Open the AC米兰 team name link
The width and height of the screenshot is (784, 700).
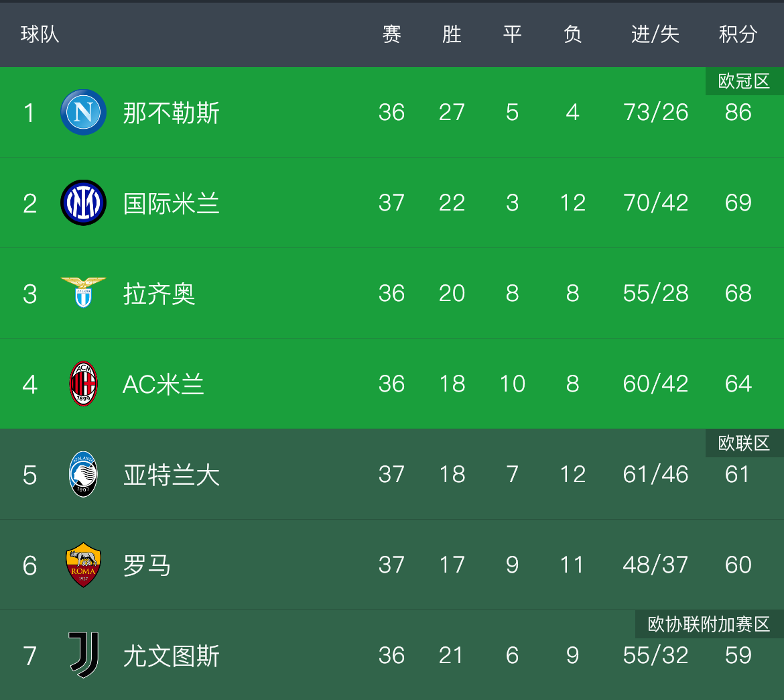coord(164,384)
